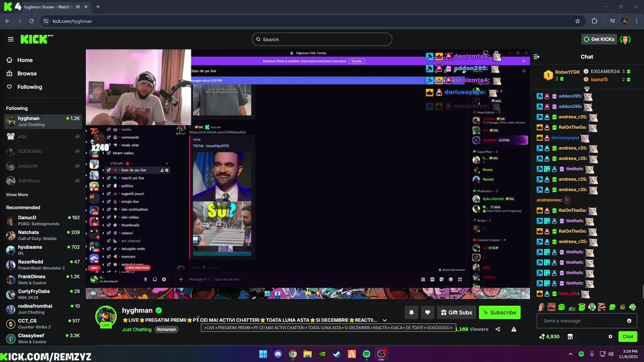Disable Streamer Mode in Discord banner
This screenshot has height=362, width=644.
tap(357, 61)
